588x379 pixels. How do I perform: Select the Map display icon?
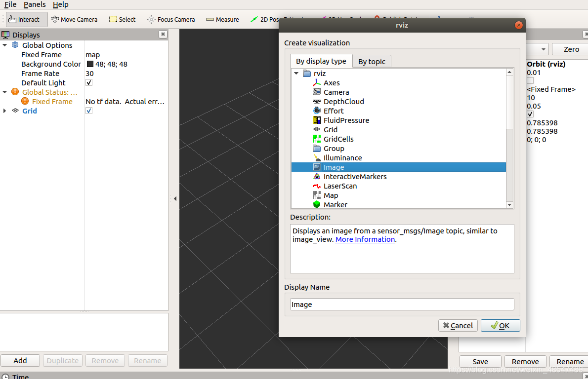(x=317, y=195)
